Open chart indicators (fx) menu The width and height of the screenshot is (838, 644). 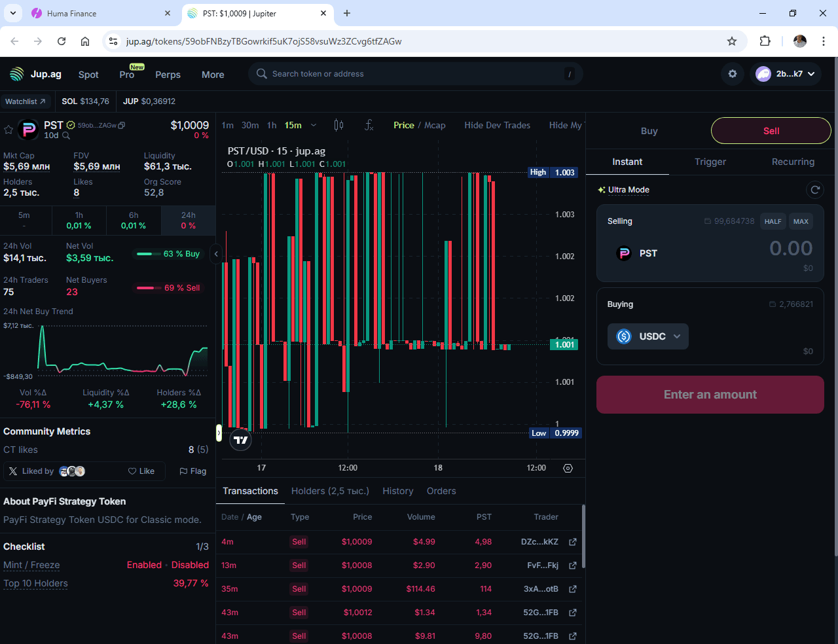click(x=369, y=125)
